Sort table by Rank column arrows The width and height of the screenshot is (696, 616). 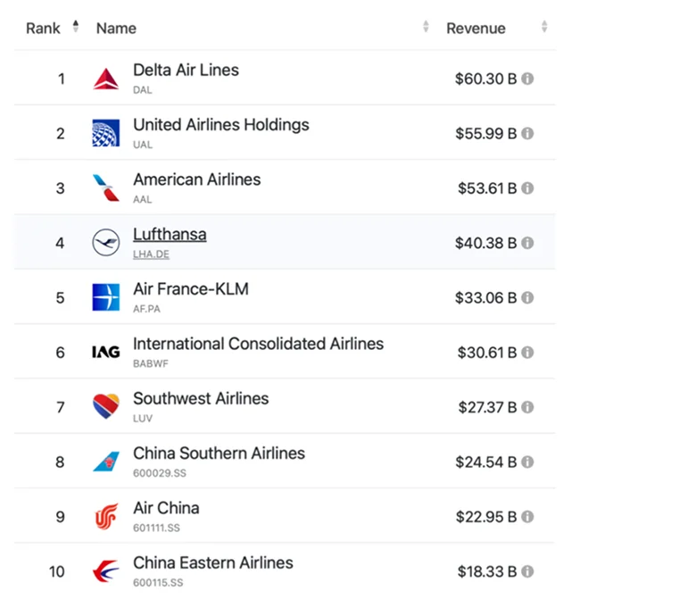76,27
